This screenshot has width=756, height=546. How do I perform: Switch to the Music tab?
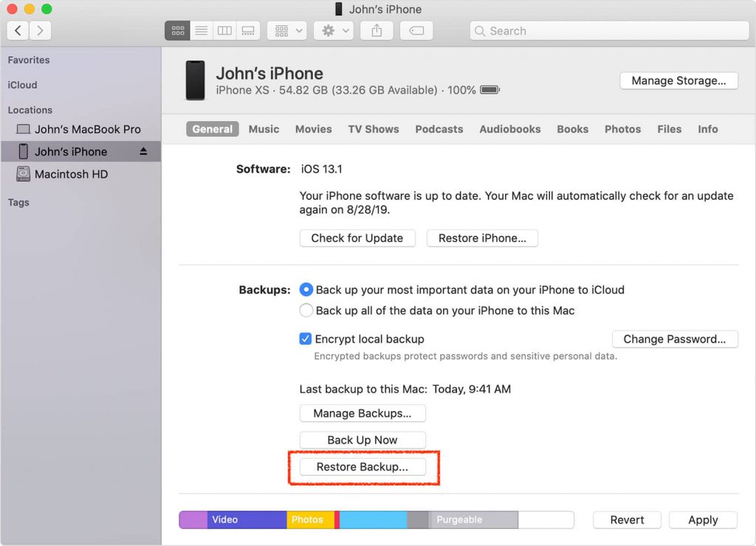[264, 129]
